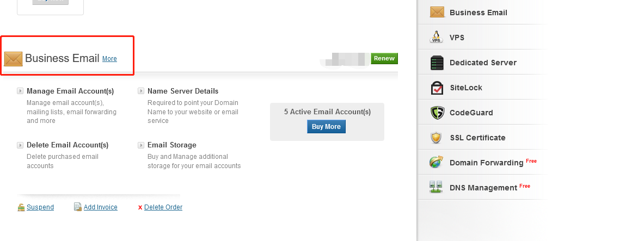Click the Domain Forwarding globe icon
This screenshot has width=644, height=241.
click(437, 163)
